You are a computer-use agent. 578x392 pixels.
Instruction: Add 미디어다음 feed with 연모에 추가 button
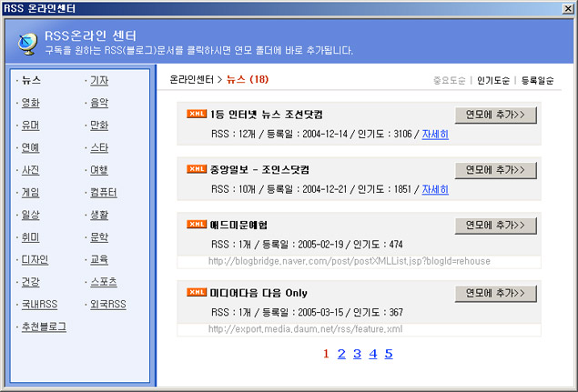[495, 294]
